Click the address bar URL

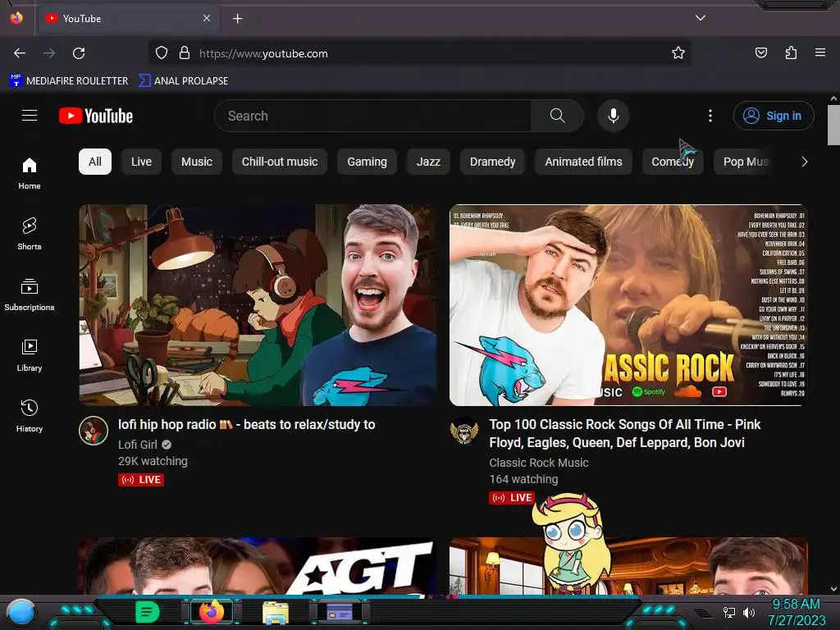point(263,53)
